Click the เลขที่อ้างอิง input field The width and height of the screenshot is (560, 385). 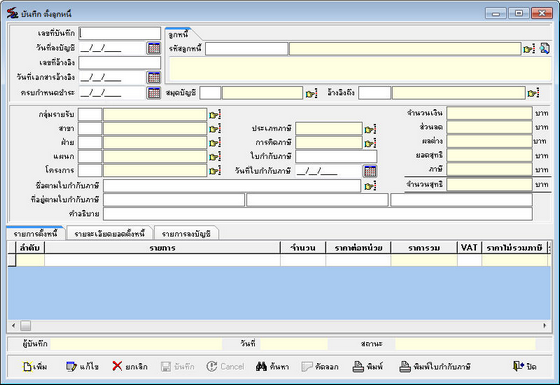point(120,62)
